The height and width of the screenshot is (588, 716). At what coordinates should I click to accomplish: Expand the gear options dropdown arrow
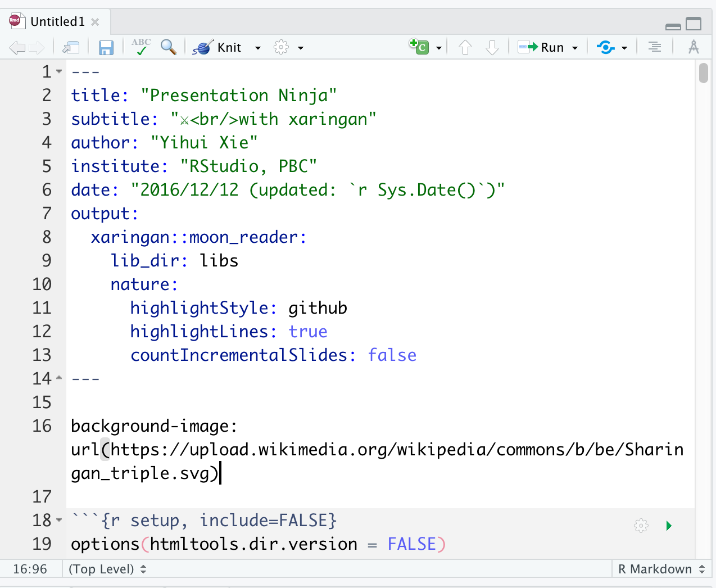(x=301, y=48)
